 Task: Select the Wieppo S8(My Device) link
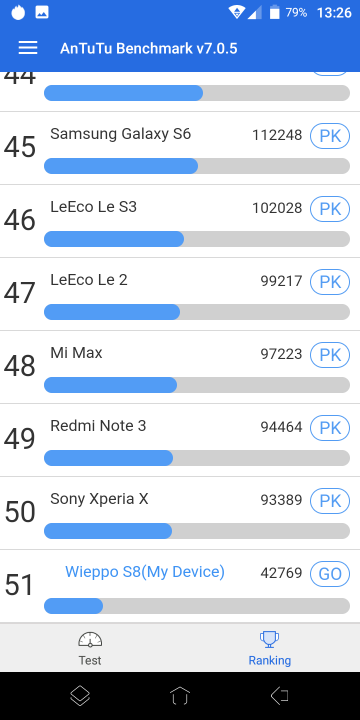click(x=145, y=572)
